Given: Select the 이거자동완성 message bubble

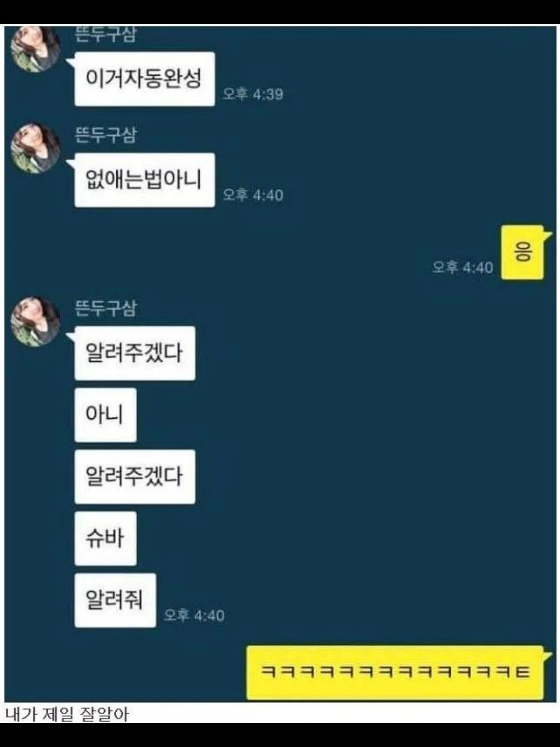Looking at the screenshot, I should [x=144, y=79].
